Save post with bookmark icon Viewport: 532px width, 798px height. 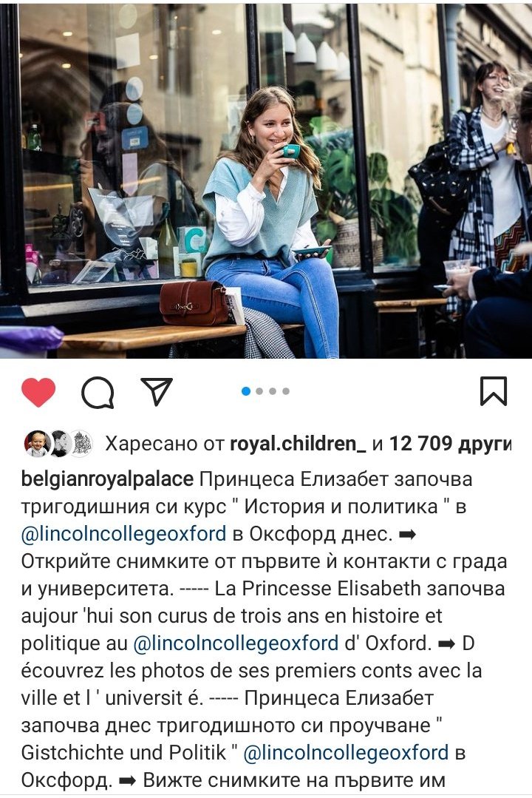coord(494,390)
